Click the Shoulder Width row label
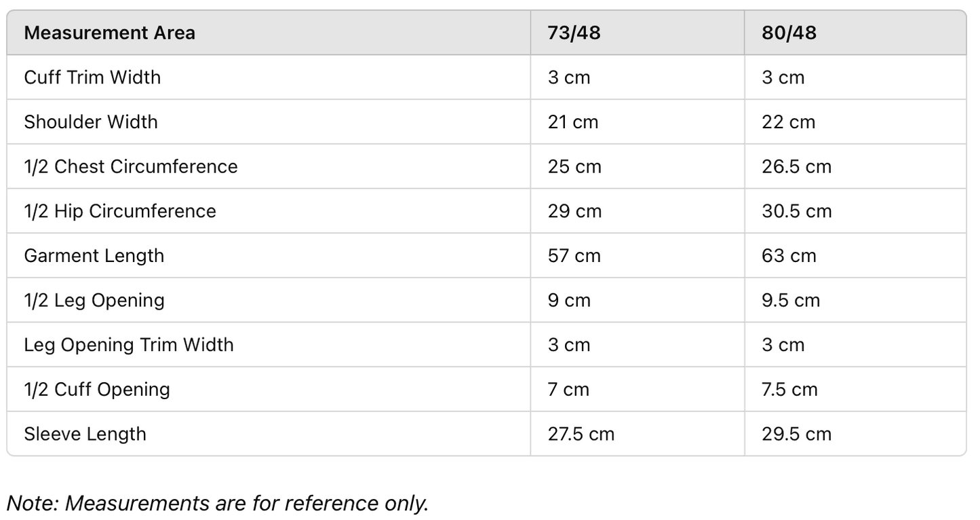The width and height of the screenshot is (980, 520). point(90,122)
